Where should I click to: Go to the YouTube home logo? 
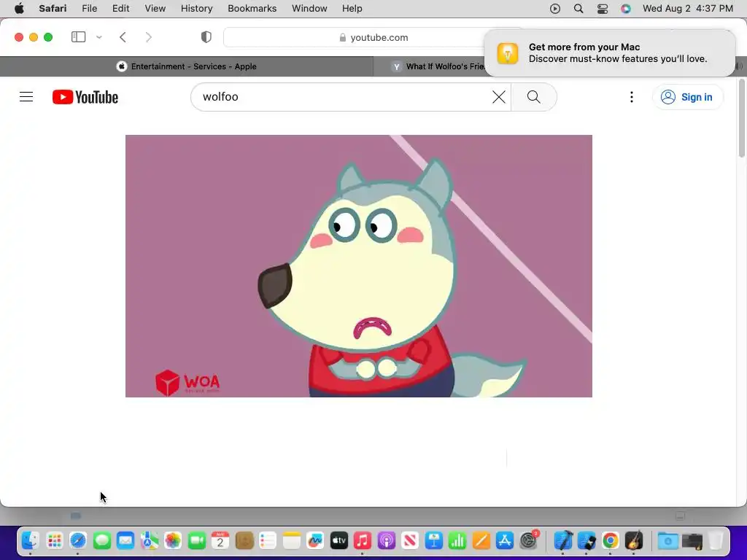click(85, 97)
